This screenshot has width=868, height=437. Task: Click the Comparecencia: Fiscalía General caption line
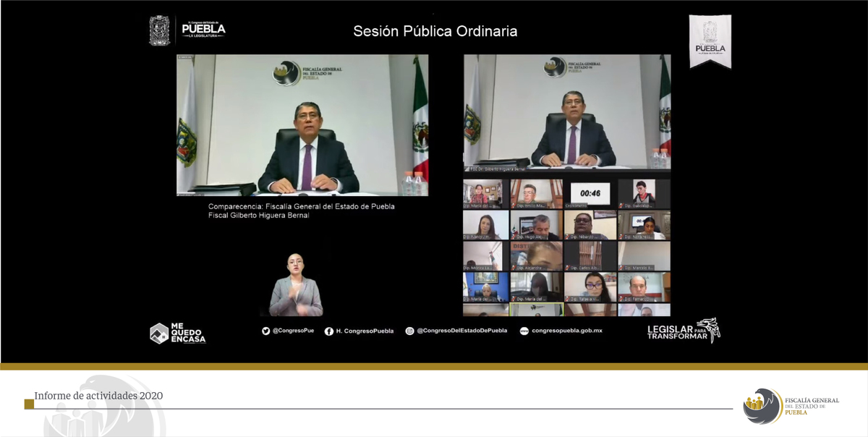click(302, 206)
